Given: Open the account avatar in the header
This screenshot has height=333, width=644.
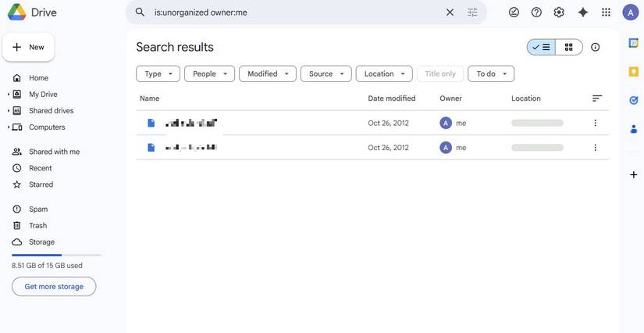Looking at the screenshot, I should click(x=631, y=13).
